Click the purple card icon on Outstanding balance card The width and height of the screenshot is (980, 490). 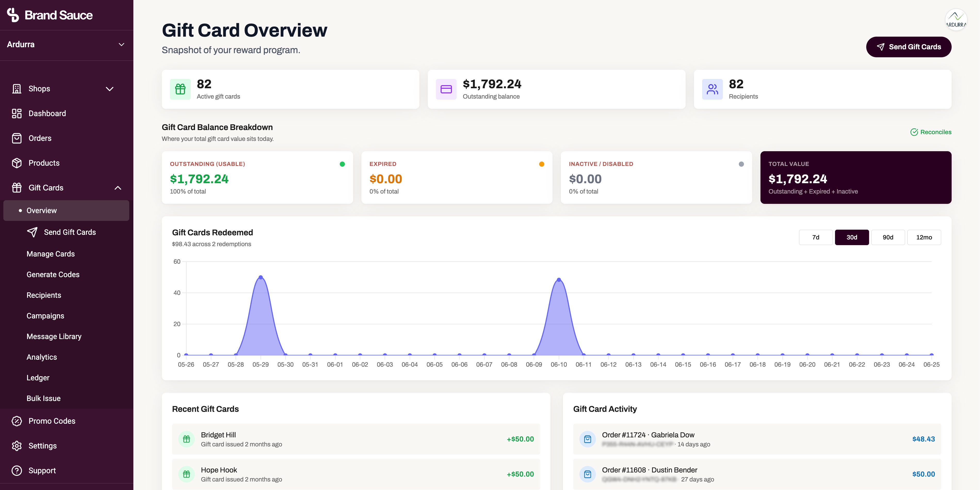[x=446, y=89]
